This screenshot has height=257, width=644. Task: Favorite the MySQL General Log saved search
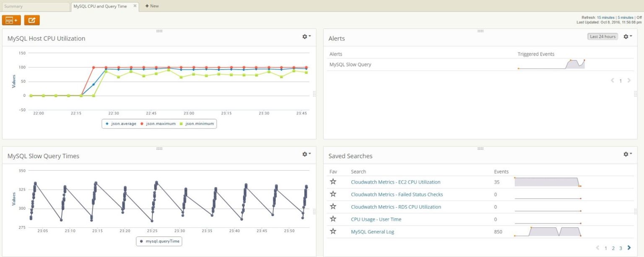[x=333, y=231]
